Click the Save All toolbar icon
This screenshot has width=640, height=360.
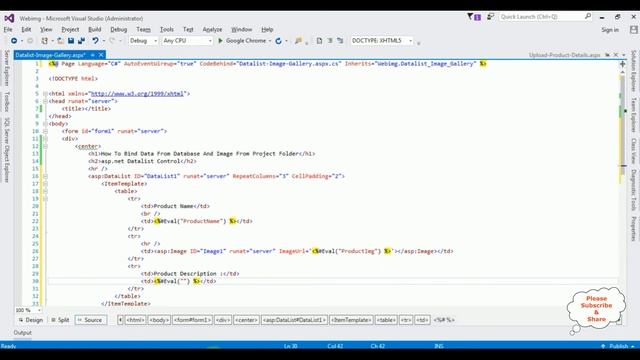tap(81, 41)
